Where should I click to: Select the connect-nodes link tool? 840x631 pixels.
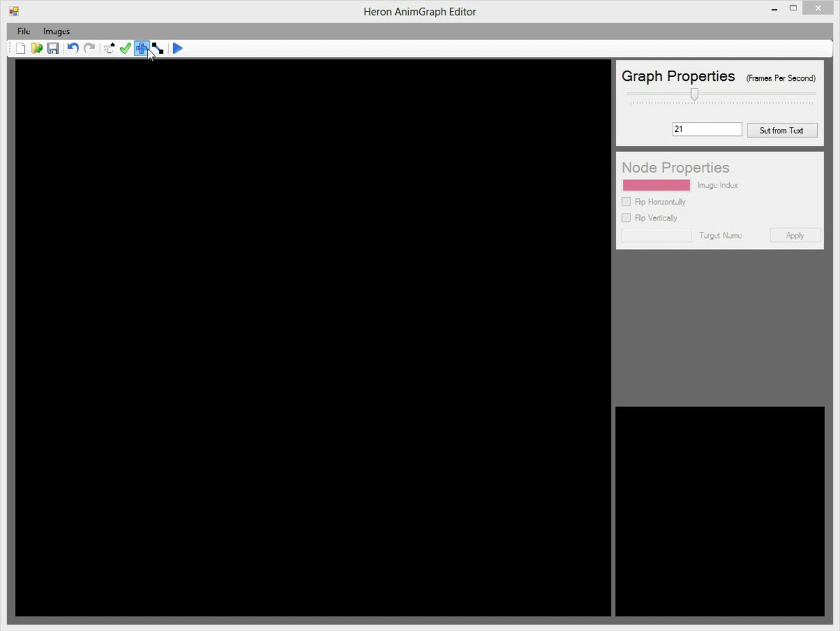pyautogui.click(x=157, y=49)
